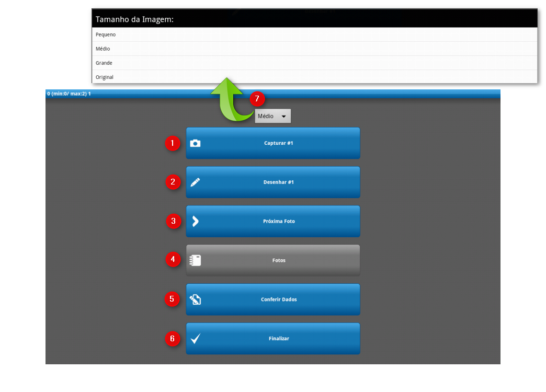Open the Médio image size dropdown

coord(272,116)
